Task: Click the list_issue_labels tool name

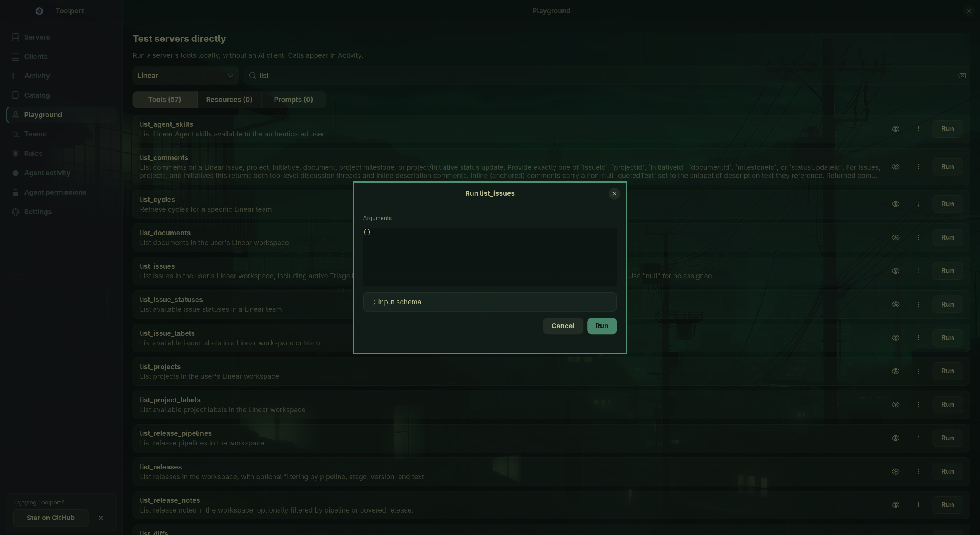Action: pyautogui.click(x=167, y=333)
